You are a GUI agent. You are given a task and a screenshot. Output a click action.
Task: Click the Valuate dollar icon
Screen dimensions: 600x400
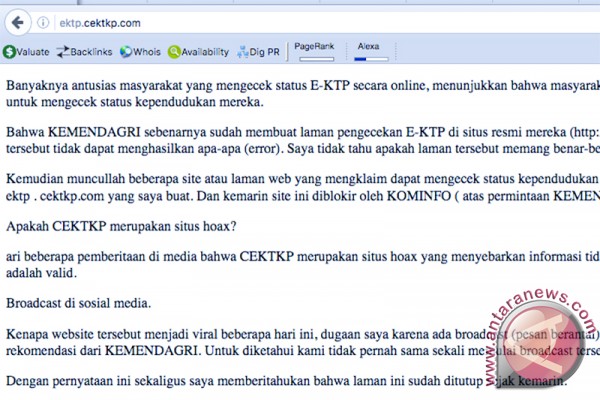coord(9,52)
